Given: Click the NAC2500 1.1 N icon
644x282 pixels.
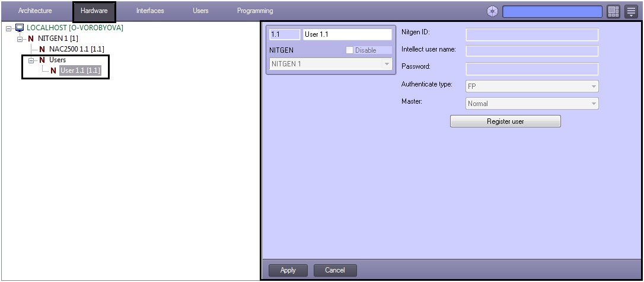Looking at the screenshot, I should pos(42,49).
